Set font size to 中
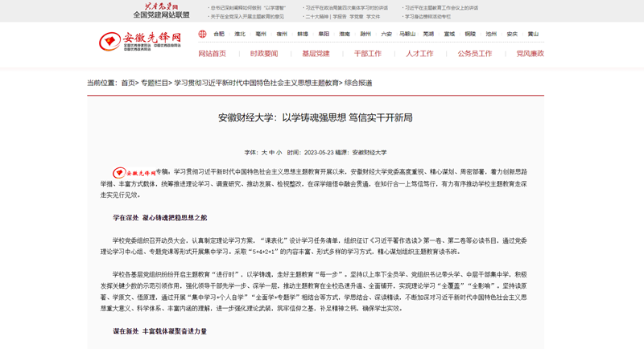The image size is (644, 349). 271,152
